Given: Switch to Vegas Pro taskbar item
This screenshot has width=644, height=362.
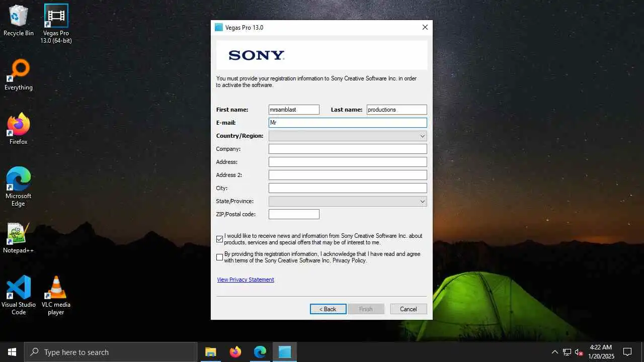Looking at the screenshot, I should [285, 352].
